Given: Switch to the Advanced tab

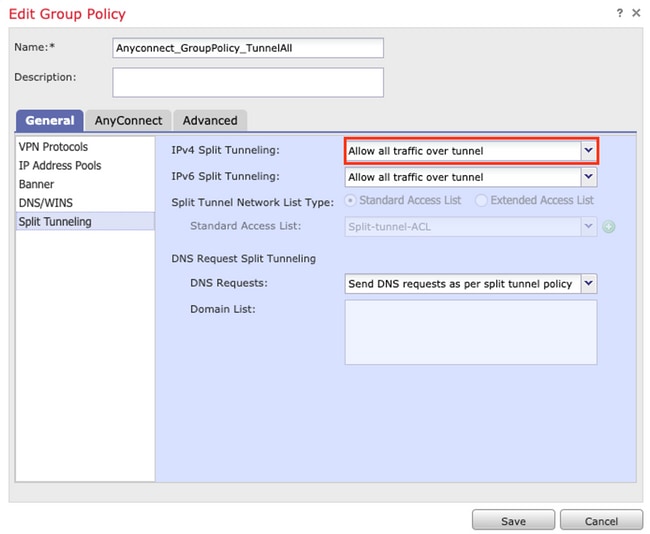Looking at the screenshot, I should click(x=210, y=121).
